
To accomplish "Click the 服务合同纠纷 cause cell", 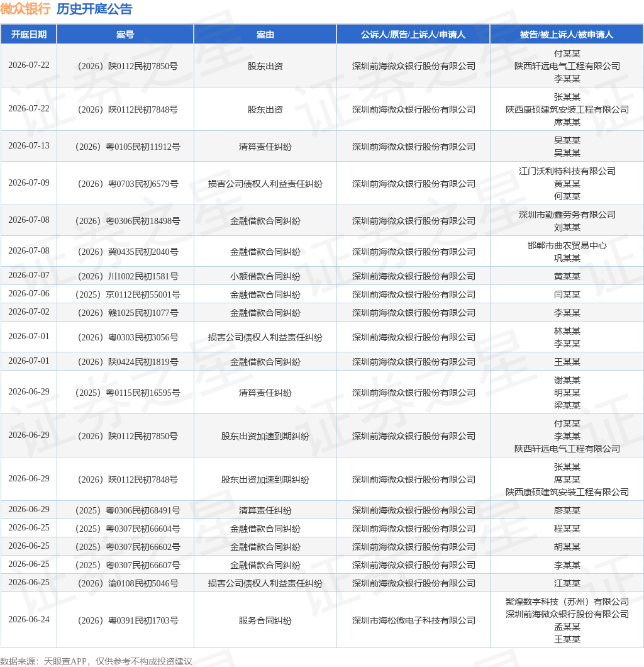I will [x=265, y=620].
